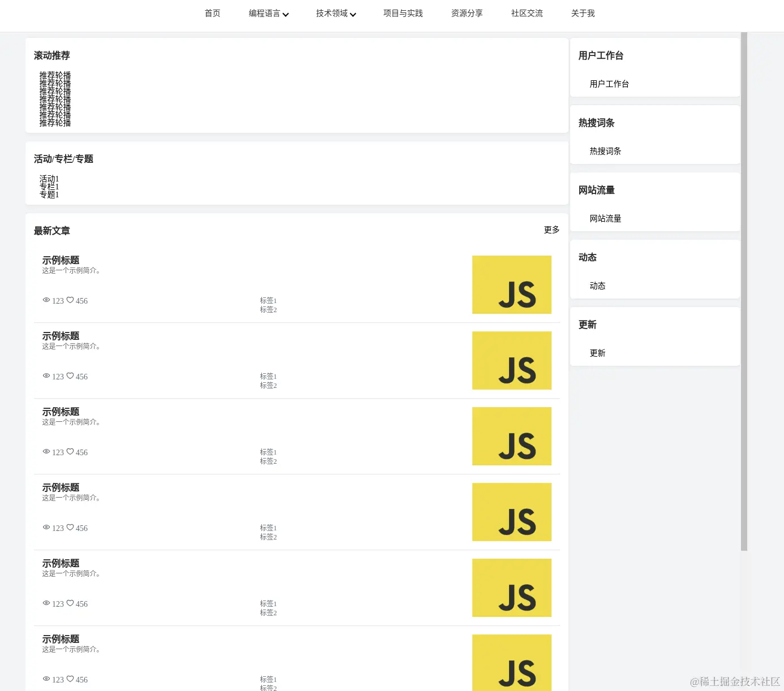Viewport: 784px width, 691px height.
Task: Click the 动态 entry in the sidebar card
Action: (597, 286)
